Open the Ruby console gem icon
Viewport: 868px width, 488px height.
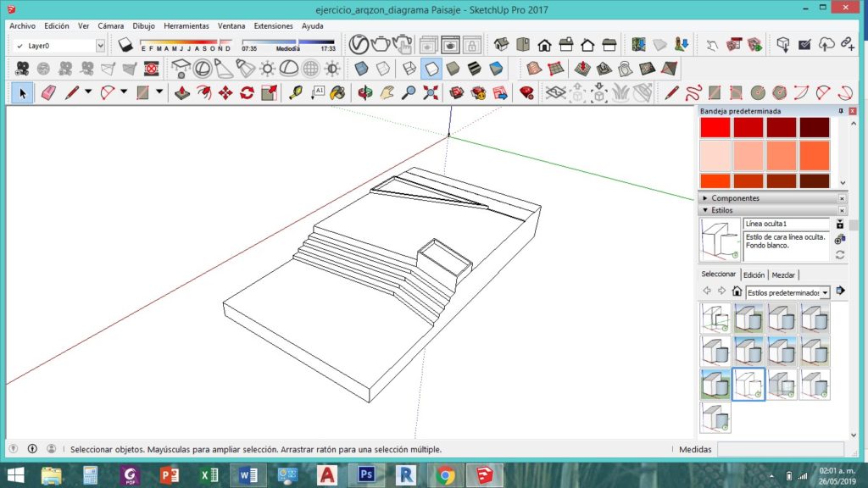(526, 93)
